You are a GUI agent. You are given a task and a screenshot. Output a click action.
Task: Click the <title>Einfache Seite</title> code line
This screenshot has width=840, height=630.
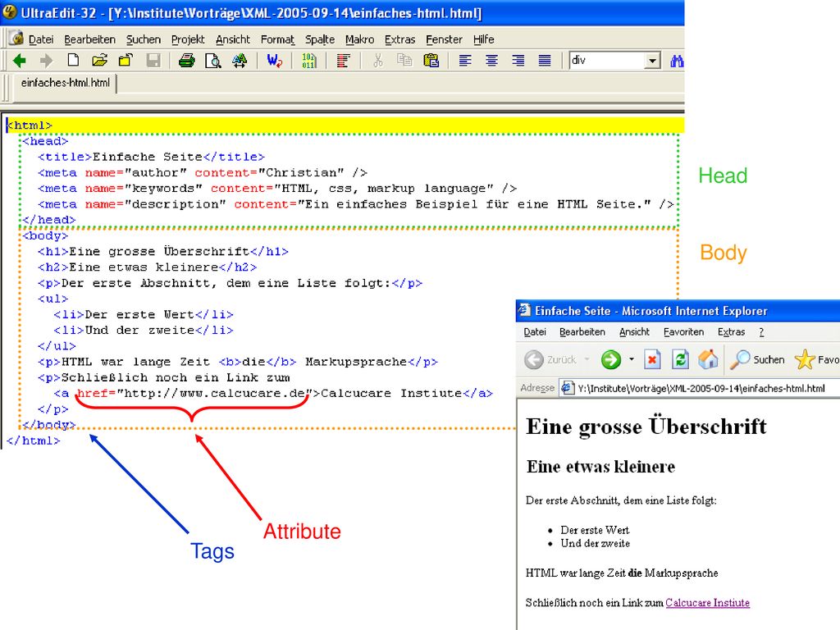[151, 157]
